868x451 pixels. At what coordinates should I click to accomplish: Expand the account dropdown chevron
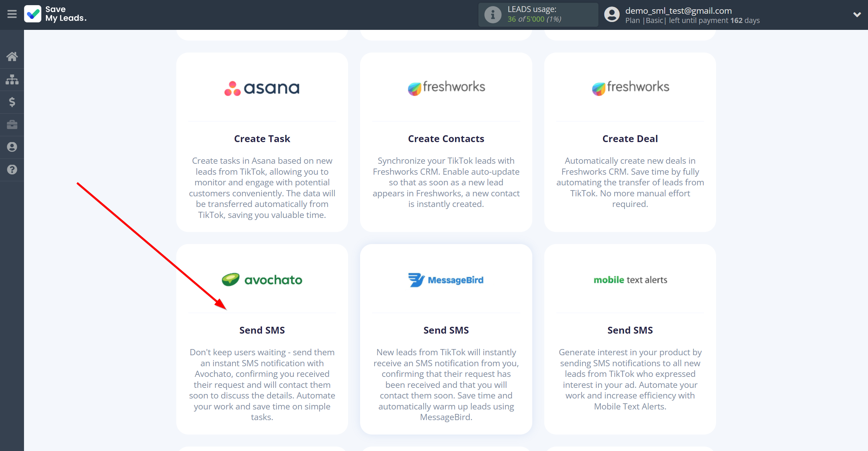pos(857,14)
